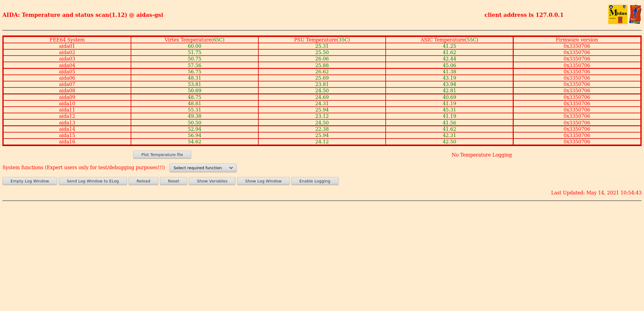Click the Midas logo icon

click(618, 14)
